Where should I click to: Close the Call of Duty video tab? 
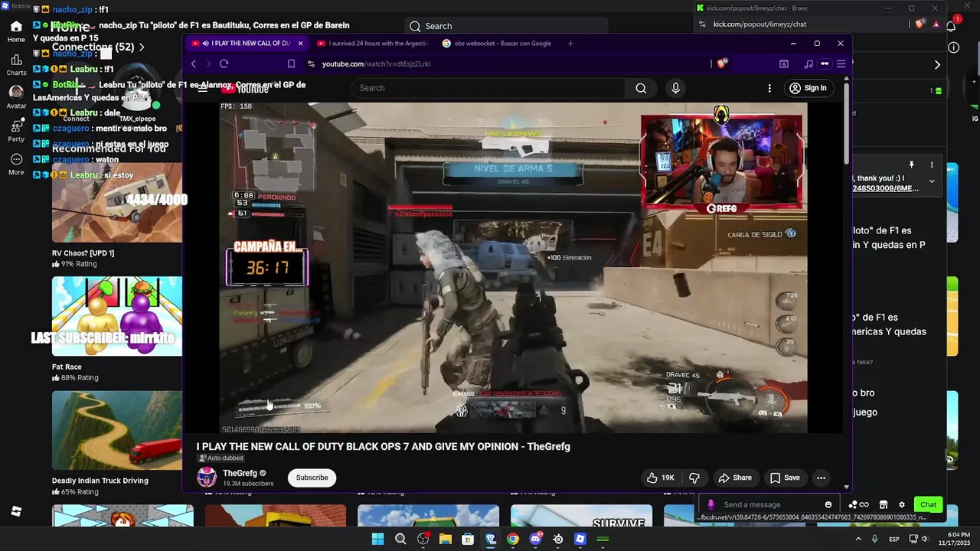pos(300,44)
